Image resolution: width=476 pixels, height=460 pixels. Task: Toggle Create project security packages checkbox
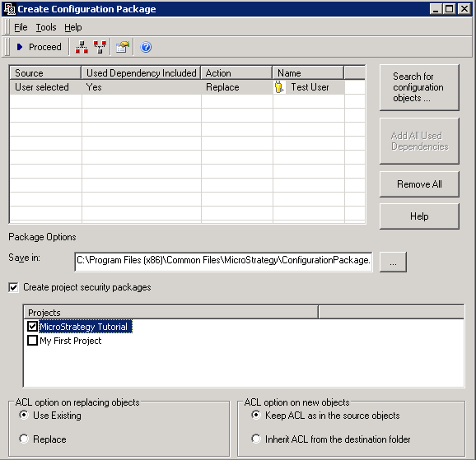coord(13,287)
